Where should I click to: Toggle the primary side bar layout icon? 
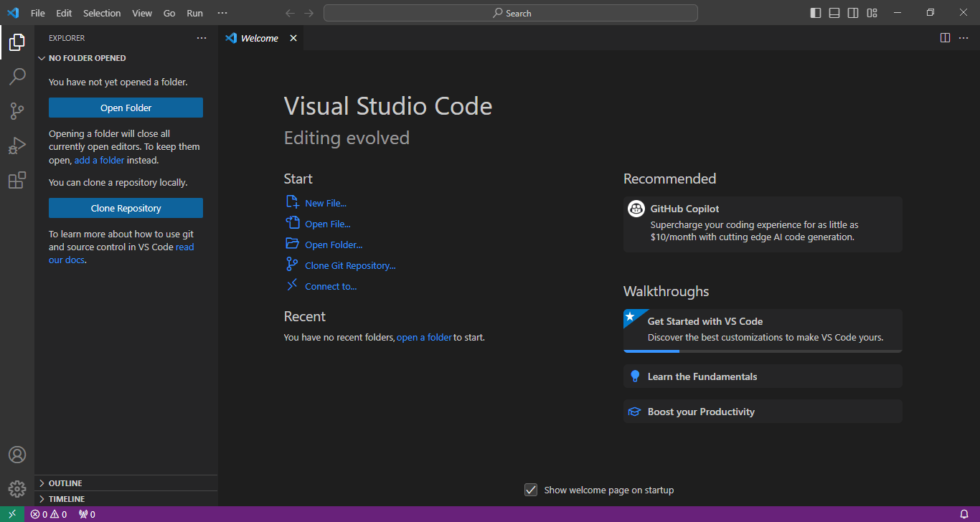(x=816, y=13)
